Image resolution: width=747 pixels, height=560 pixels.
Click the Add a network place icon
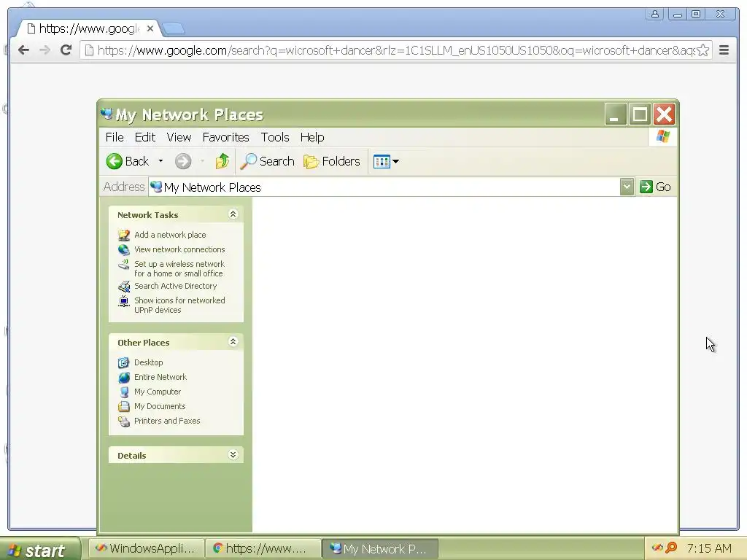[x=124, y=235]
